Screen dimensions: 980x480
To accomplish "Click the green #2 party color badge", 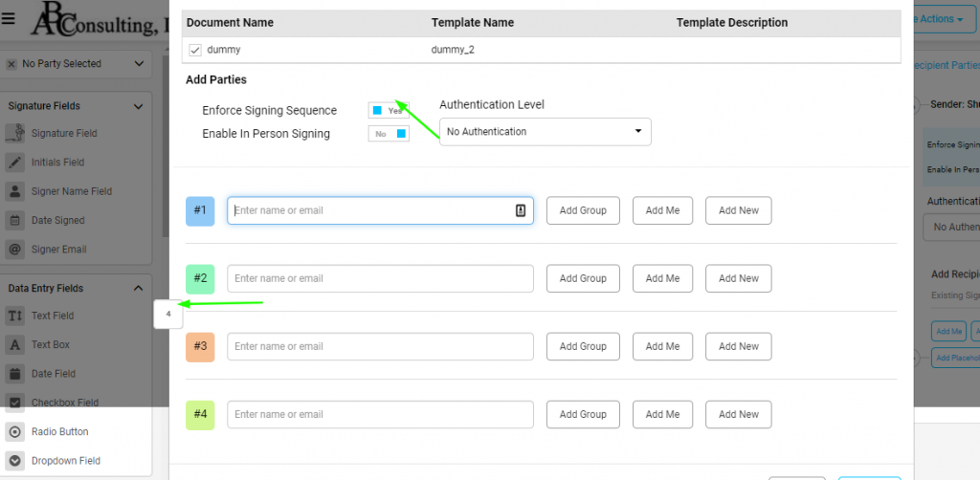I will pos(200,279).
